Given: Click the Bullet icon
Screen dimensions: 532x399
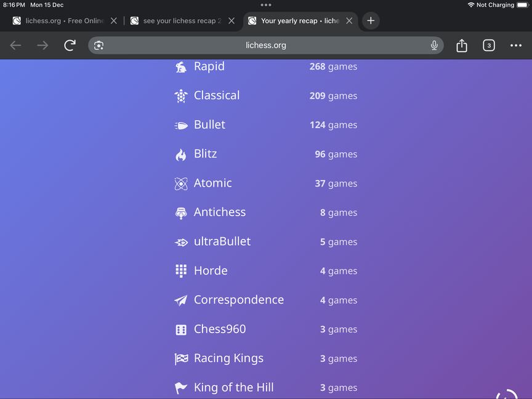Looking at the screenshot, I should (181, 125).
